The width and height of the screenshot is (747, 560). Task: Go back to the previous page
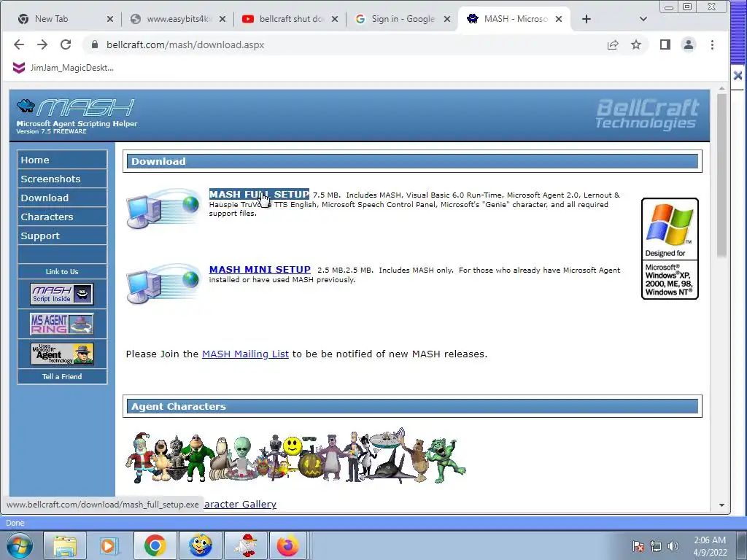[x=19, y=44]
